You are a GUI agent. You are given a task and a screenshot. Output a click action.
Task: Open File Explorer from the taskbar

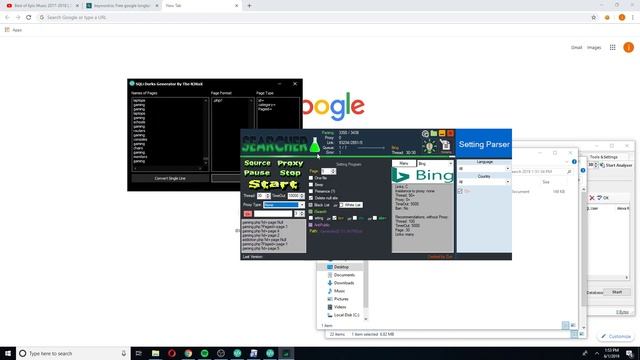click(156, 353)
